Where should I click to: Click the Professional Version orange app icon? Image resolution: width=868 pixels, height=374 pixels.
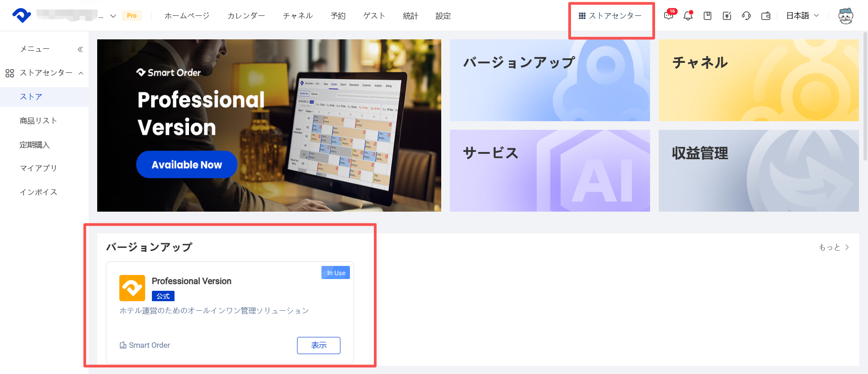132,288
